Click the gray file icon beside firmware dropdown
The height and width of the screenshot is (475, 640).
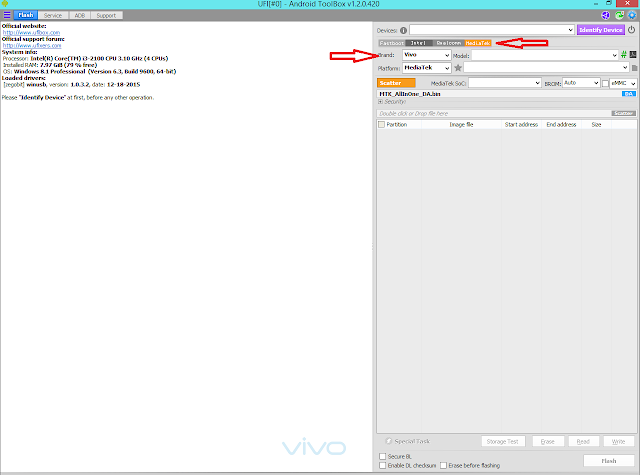point(634,68)
